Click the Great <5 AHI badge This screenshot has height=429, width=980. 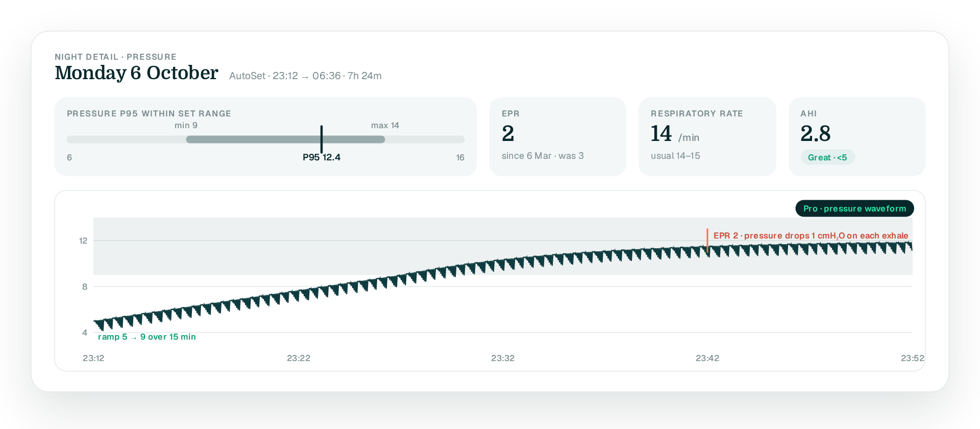tap(827, 157)
